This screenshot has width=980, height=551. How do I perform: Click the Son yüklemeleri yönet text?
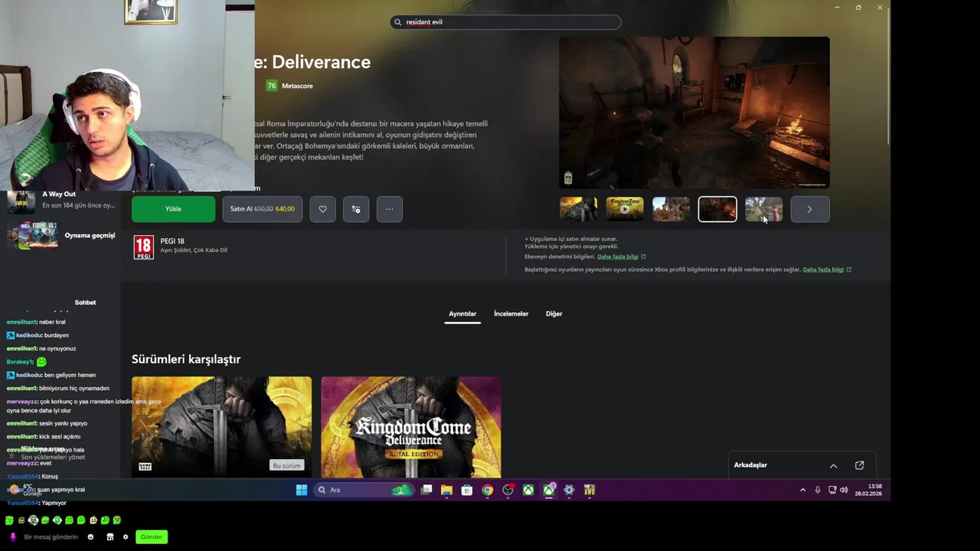tap(53, 457)
